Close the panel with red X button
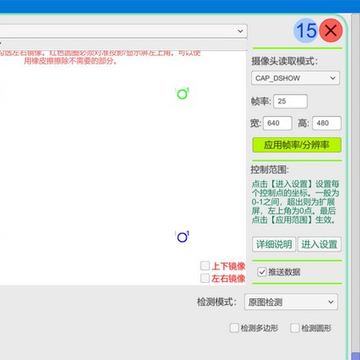Image resolution: width=360 pixels, height=360 pixels. click(331, 30)
